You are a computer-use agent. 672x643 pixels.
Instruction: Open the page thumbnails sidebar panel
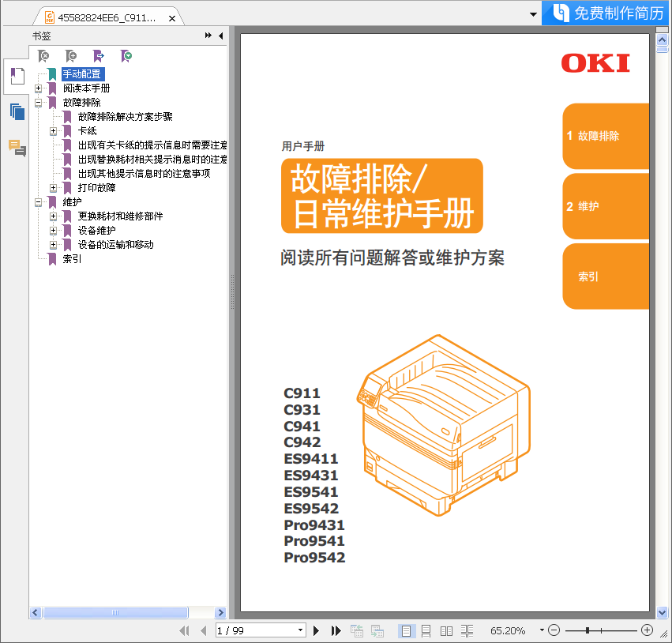click(x=17, y=111)
